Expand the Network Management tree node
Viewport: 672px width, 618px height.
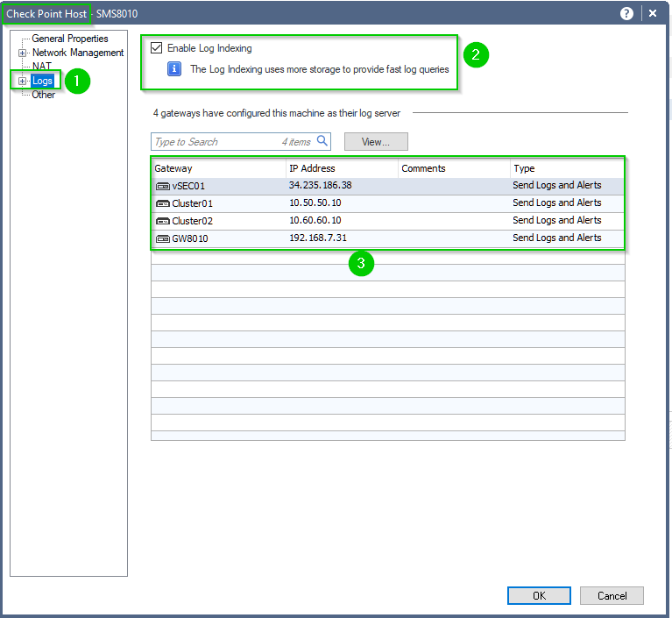coord(22,53)
